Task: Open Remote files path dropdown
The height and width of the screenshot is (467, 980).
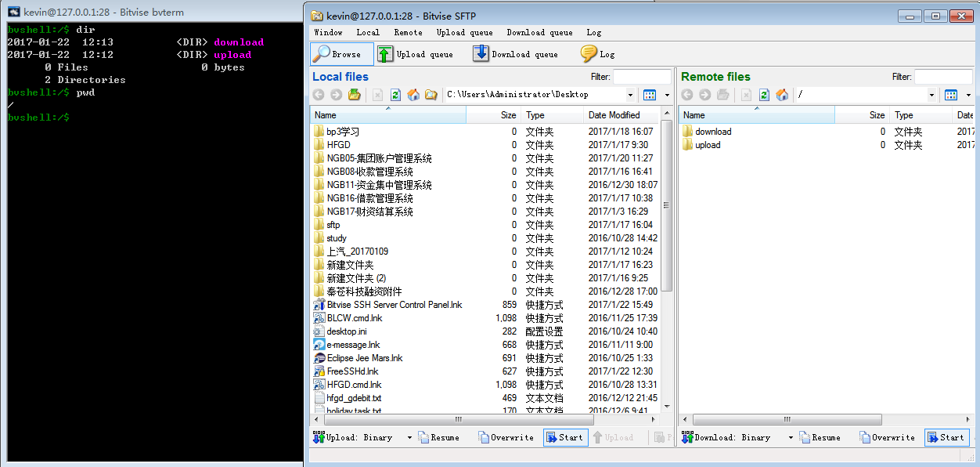Action: [932, 95]
